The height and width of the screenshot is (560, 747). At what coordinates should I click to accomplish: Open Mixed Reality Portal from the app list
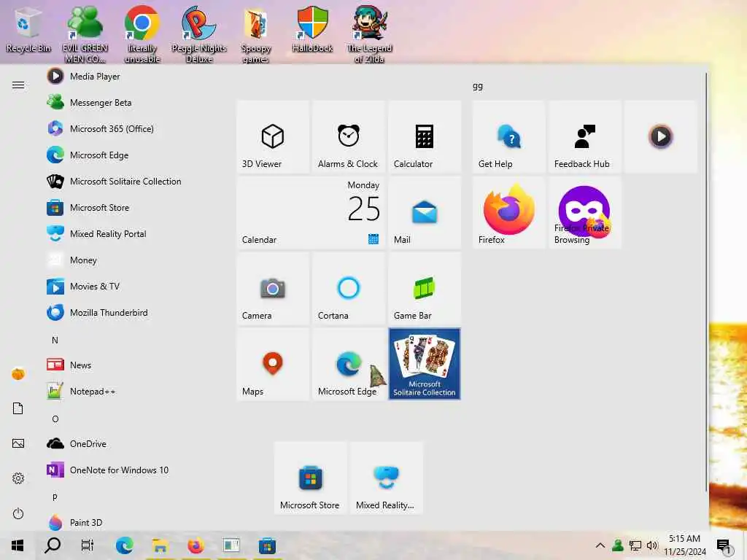133,234
